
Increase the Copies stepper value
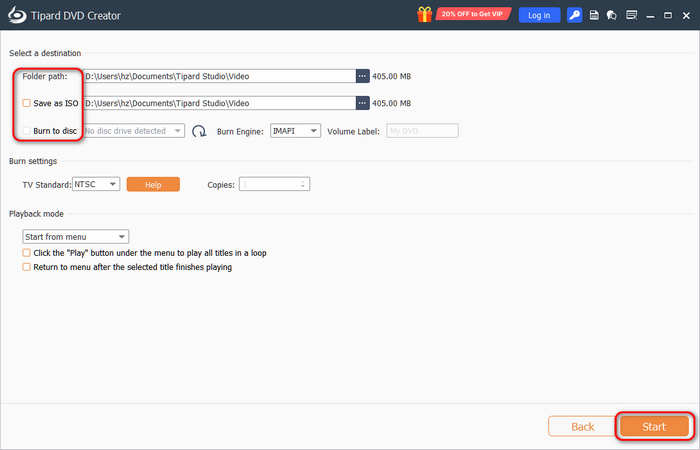303,182
